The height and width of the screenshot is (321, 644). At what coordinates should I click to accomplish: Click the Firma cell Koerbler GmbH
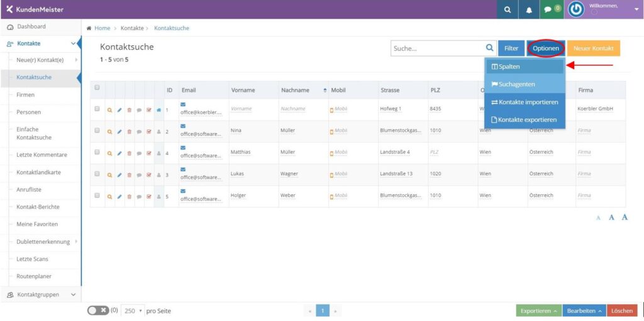point(595,109)
